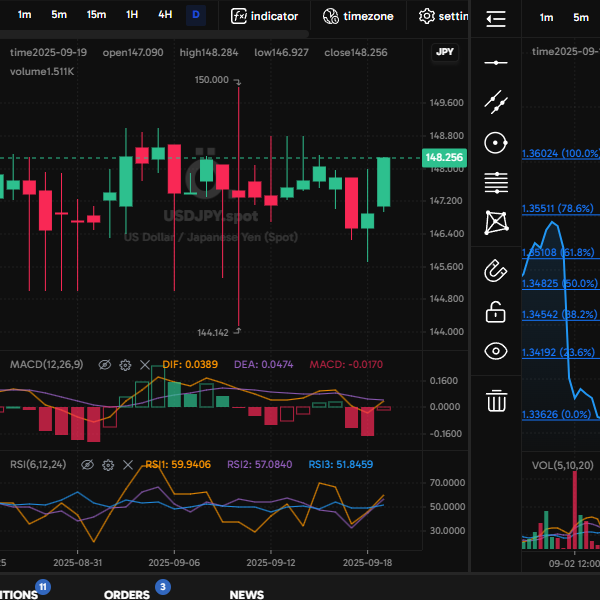Select the parallel channel drawing tool
The image size is (600, 600).
click(495, 101)
